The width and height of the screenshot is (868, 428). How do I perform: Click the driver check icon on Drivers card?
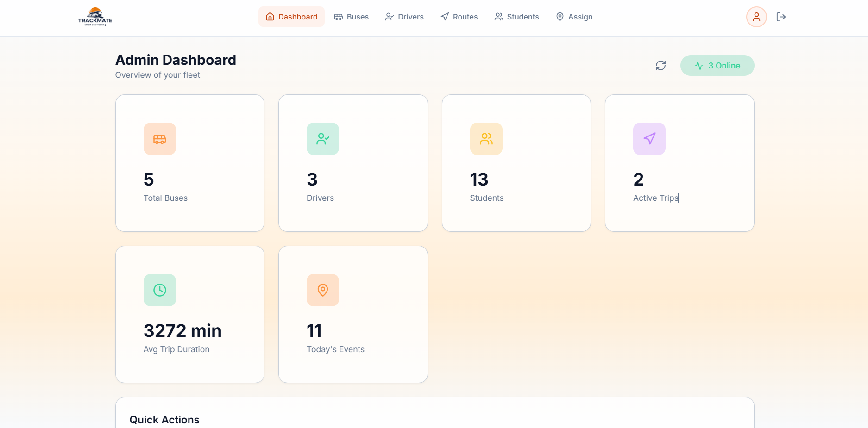point(323,138)
